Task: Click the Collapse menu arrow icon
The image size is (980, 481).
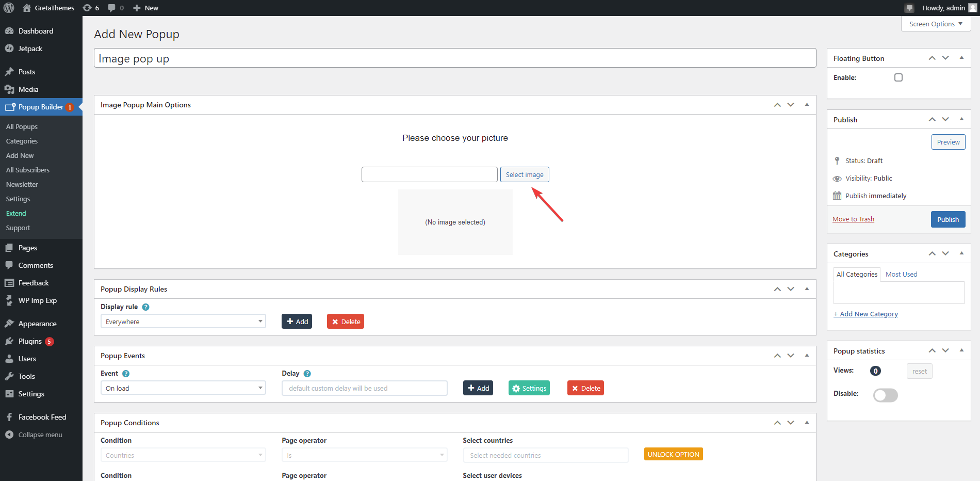Action: tap(9, 435)
